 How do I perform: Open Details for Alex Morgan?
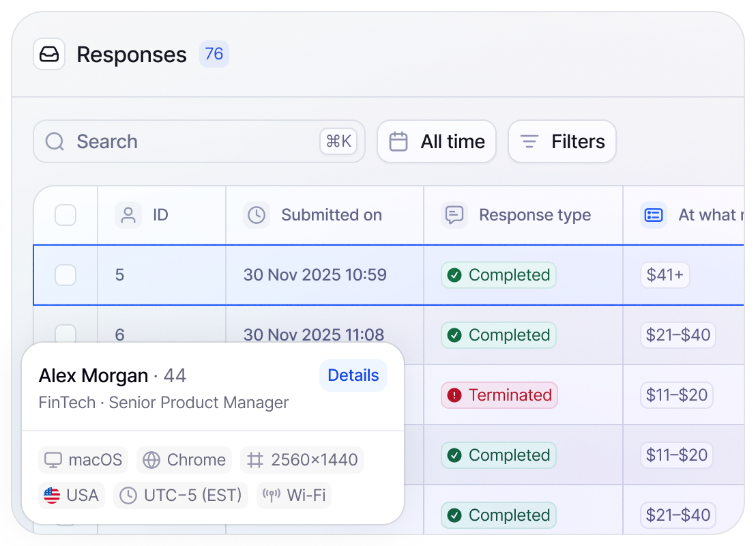353,375
